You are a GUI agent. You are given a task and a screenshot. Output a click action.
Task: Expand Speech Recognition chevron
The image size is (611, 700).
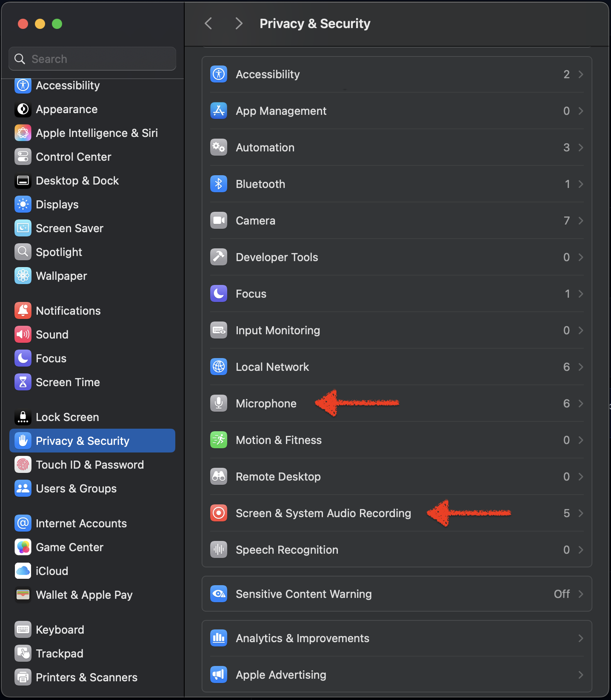tap(581, 550)
